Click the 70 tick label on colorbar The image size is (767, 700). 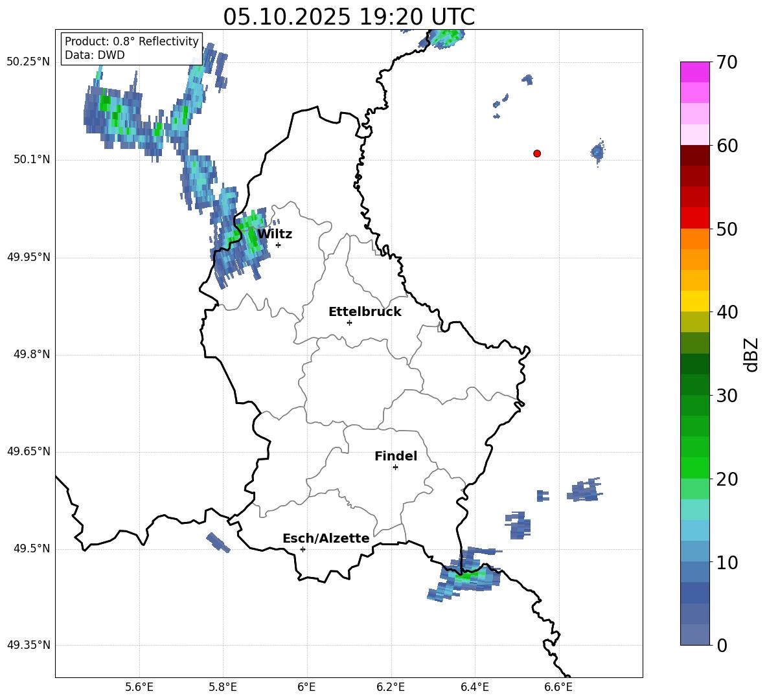pos(726,63)
